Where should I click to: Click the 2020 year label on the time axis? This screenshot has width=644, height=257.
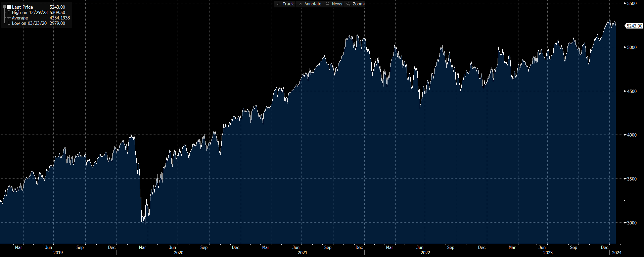[179, 253]
